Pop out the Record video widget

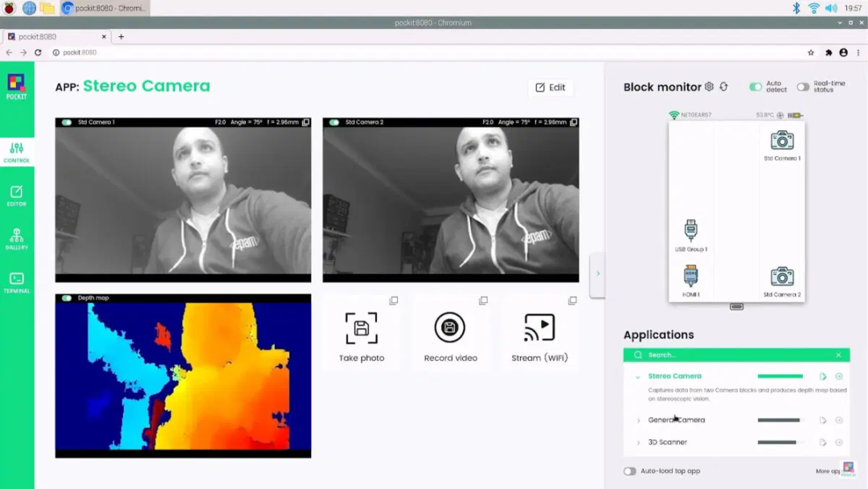[483, 300]
